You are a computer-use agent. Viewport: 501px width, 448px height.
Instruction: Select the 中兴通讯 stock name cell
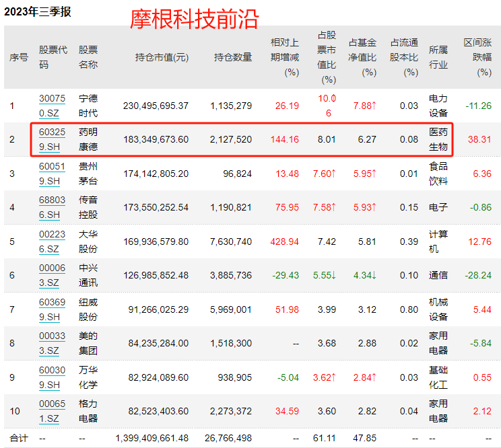[x=88, y=275]
